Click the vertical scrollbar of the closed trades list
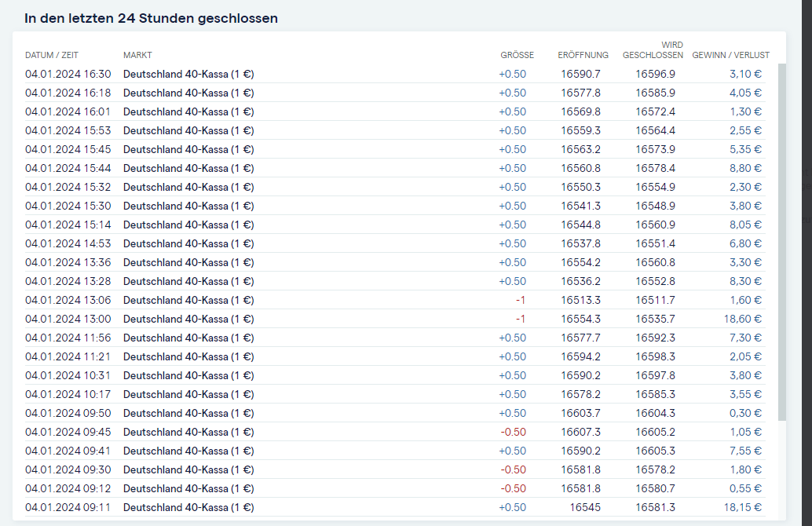812x526 pixels. pos(782,242)
